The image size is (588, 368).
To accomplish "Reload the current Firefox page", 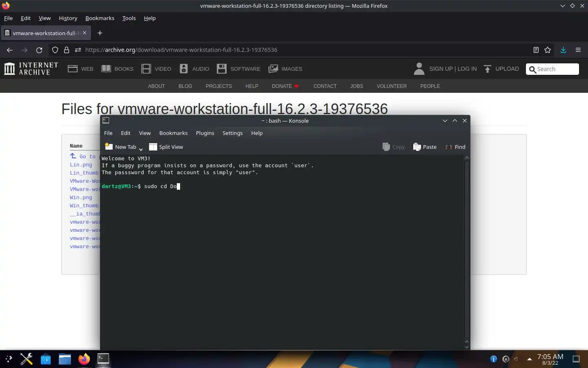I will click(39, 50).
